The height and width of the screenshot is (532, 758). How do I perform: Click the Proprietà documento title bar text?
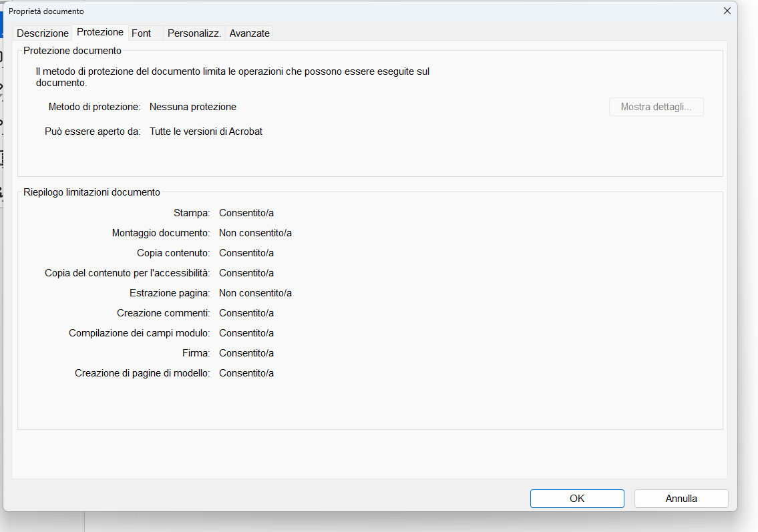pos(46,11)
